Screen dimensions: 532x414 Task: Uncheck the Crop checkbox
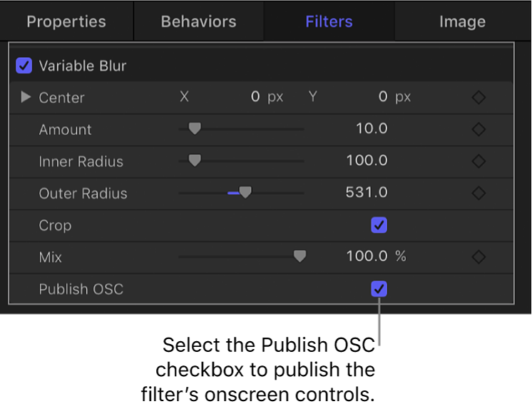pyautogui.click(x=379, y=226)
